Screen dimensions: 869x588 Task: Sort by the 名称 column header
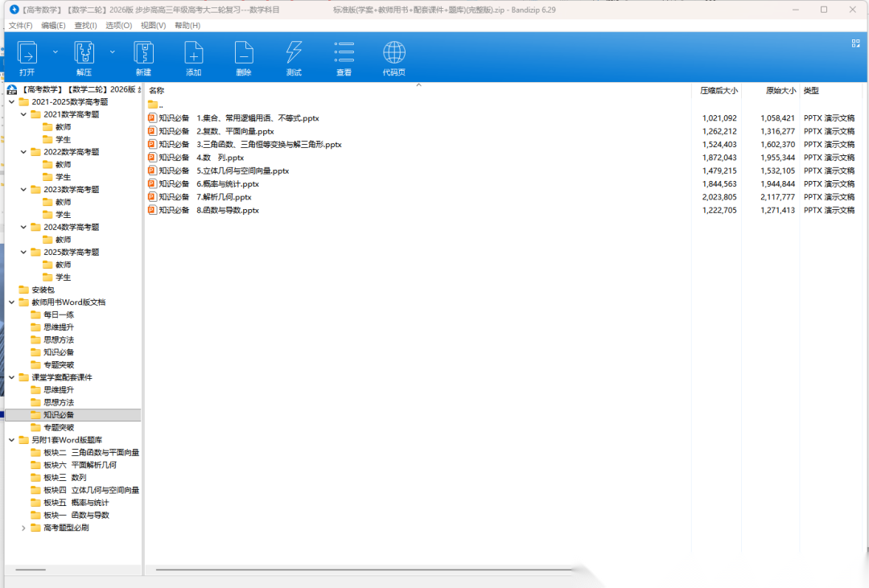click(x=157, y=91)
